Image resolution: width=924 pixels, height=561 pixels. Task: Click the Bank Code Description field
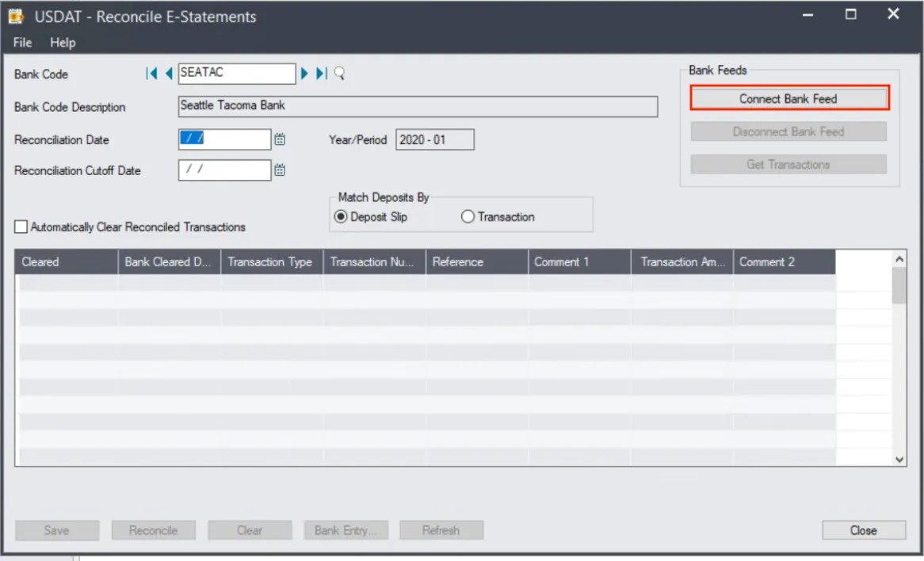click(x=418, y=106)
